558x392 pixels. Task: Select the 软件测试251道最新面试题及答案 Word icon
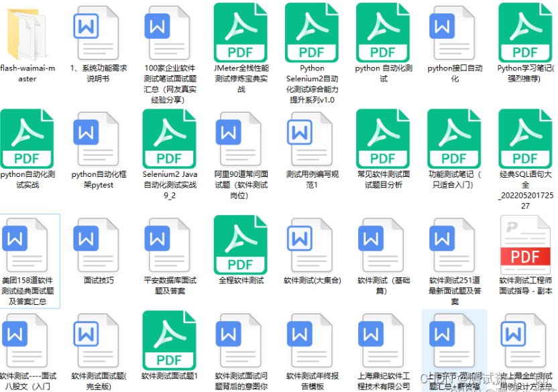click(x=452, y=245)
